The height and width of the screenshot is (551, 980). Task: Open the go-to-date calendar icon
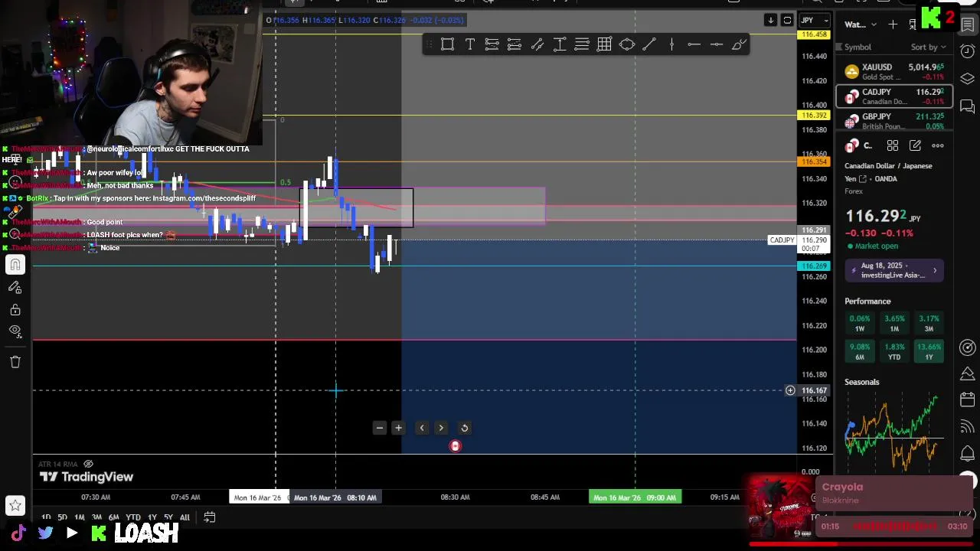point(209,517)
